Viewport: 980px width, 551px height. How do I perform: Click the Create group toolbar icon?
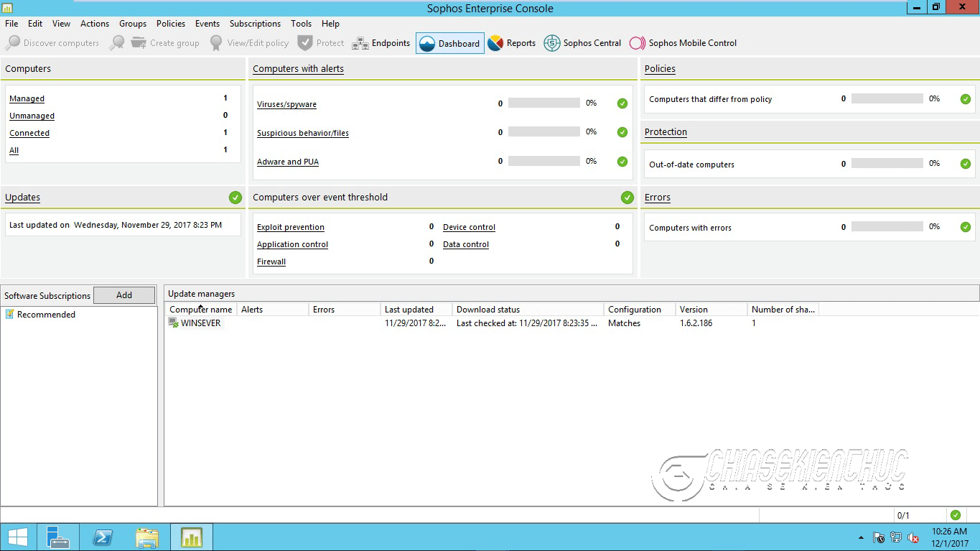[139, 43]
